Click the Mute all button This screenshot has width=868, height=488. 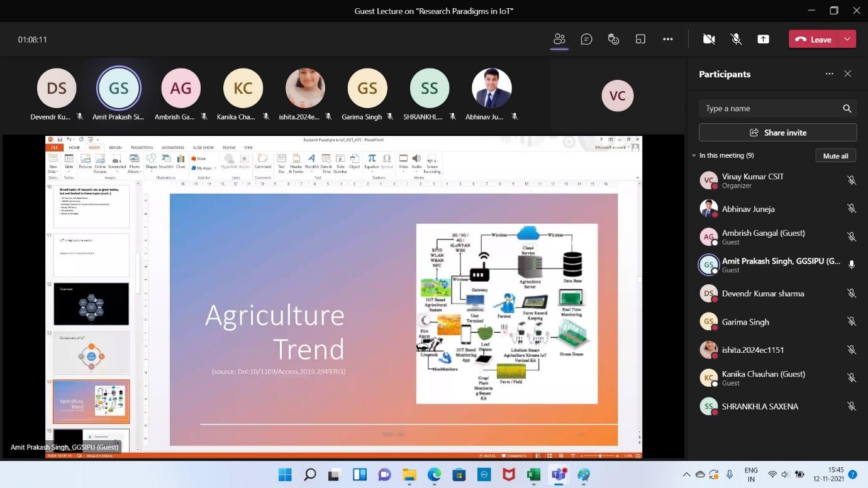(x=835, y=155)
